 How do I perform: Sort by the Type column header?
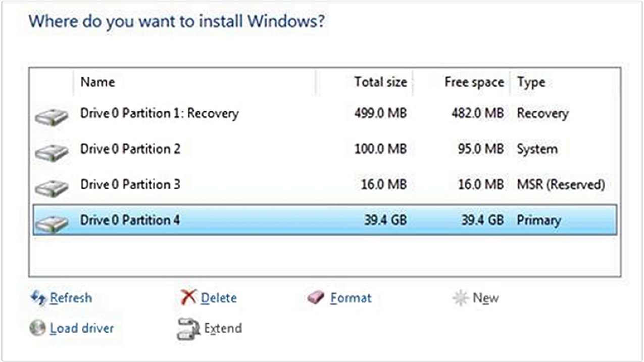click(531, 82)
